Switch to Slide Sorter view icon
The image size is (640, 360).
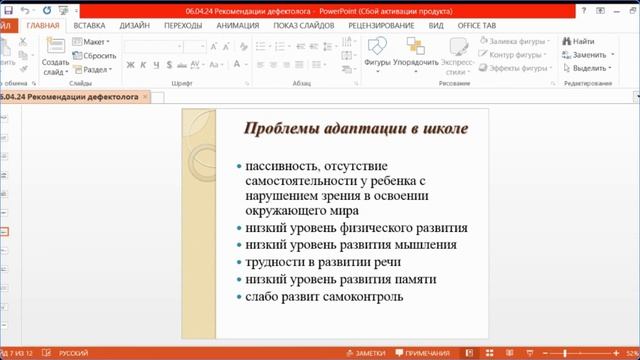489,353
